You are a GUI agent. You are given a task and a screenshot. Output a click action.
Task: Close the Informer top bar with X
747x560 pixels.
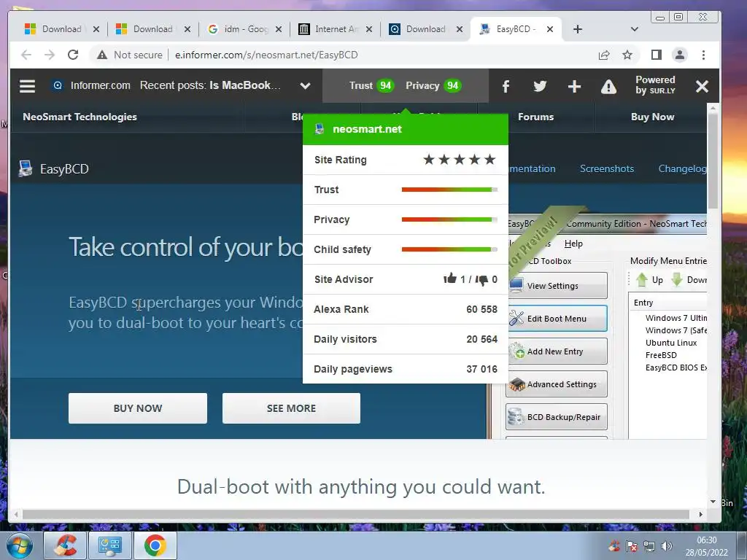(x=702, y=86)
